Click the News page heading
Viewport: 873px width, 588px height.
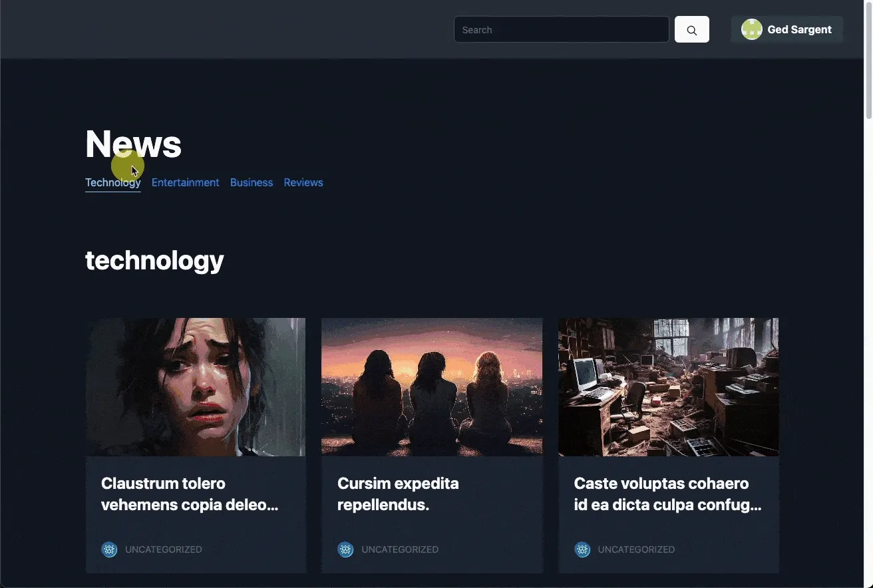tap(133, 144)
